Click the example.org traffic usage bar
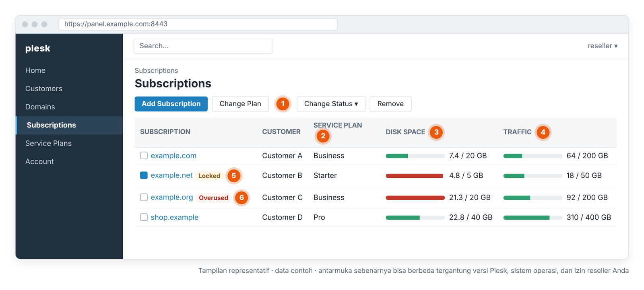 click(x=533, y=198)
